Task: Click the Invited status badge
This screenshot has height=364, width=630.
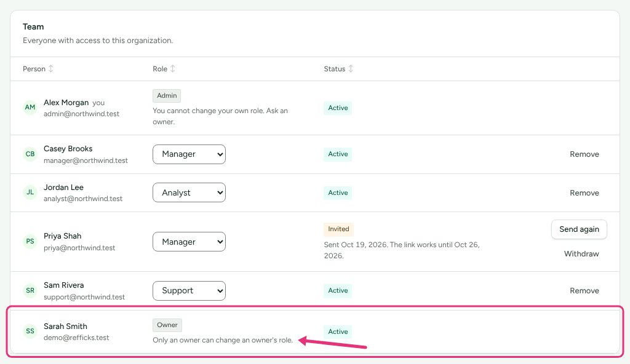Action: tap(338, 229)
